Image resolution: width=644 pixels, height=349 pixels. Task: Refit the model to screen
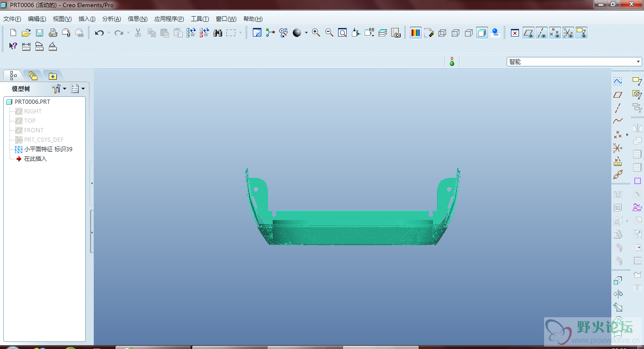(342, 33)
